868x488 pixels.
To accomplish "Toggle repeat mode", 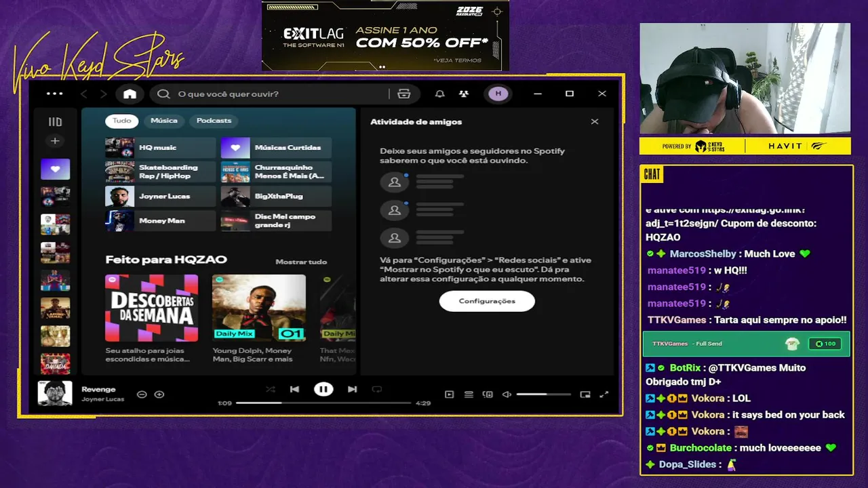I will point(377,389).
